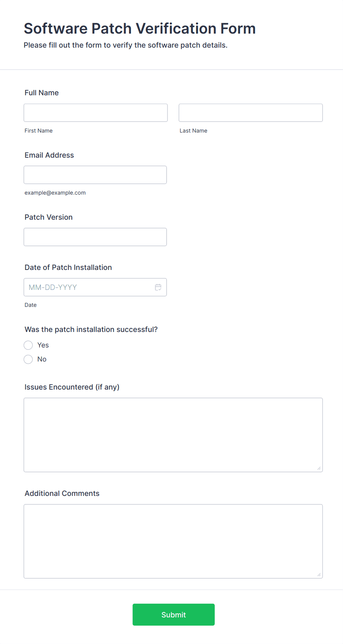Click the Last Name input box
Screen dimensions: 343x644
click(x=250, y=113)
